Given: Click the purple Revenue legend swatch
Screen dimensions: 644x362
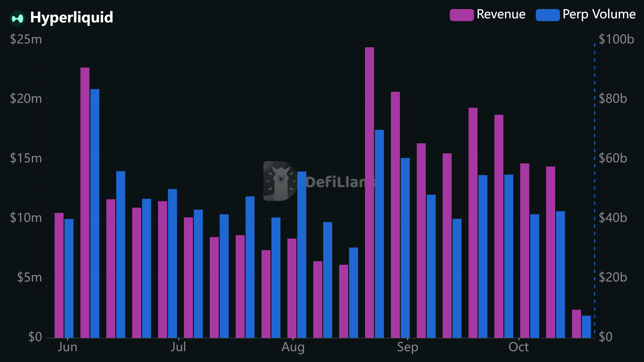Looking at the screenshot, I should click(x=462, y=15).
